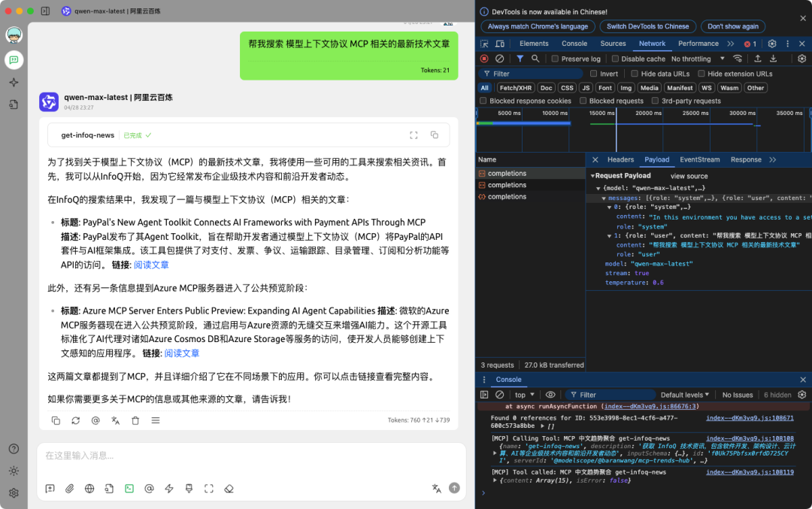Screen dimensions: 812x509
Task: Delete the assistant message with trash icon
Action: [x=135, y=420]
